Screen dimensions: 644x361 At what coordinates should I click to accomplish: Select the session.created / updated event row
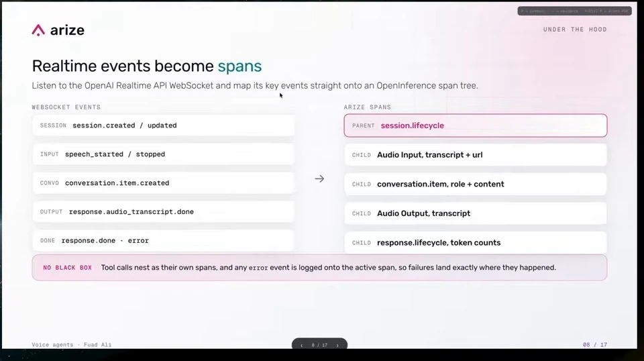pyautogui.click(x=164, y=125)
